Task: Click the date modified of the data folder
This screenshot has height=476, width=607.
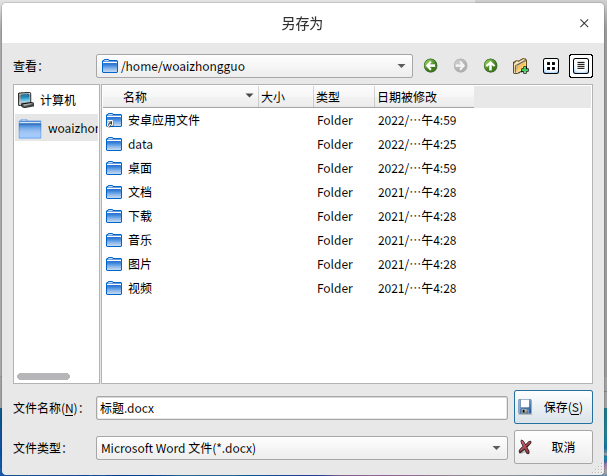Action: [x=417, y=144]
